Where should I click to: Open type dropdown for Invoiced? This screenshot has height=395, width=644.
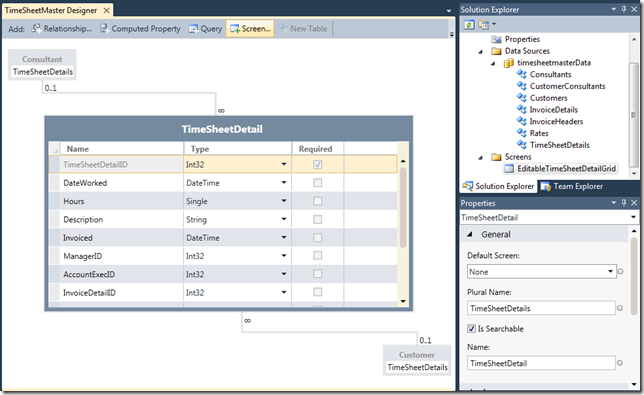click(284, 237)
